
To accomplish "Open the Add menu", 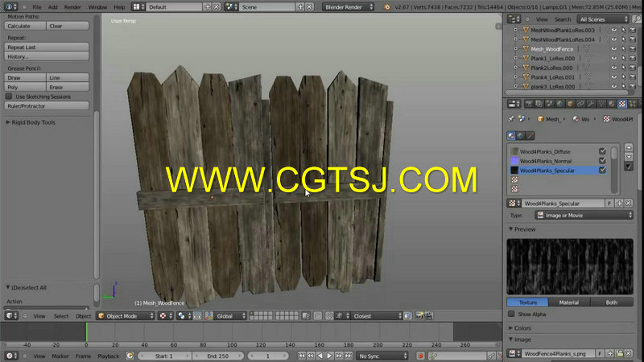I will coord(52,7).
